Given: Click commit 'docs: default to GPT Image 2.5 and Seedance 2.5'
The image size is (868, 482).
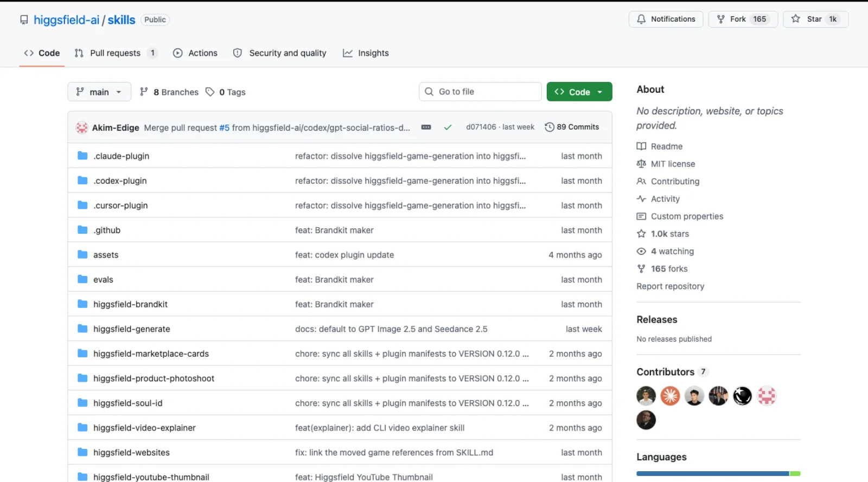Looking at the screenshot, I should (391, 329).
